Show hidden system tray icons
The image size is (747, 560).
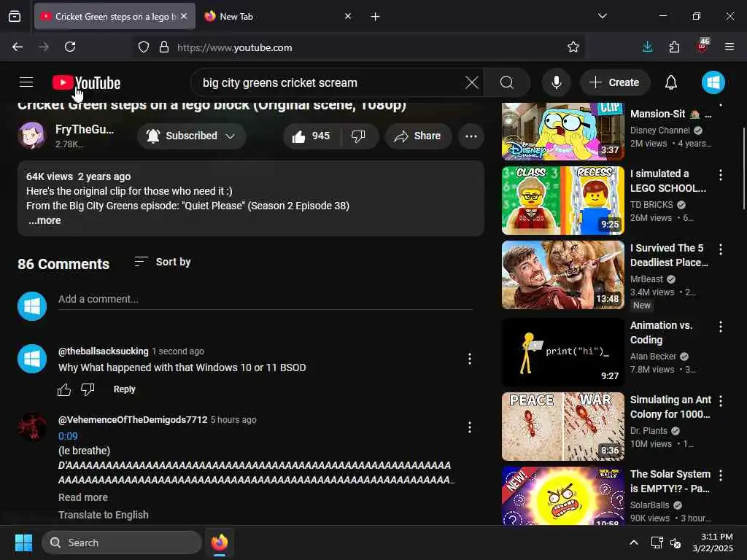click(634, 542)
